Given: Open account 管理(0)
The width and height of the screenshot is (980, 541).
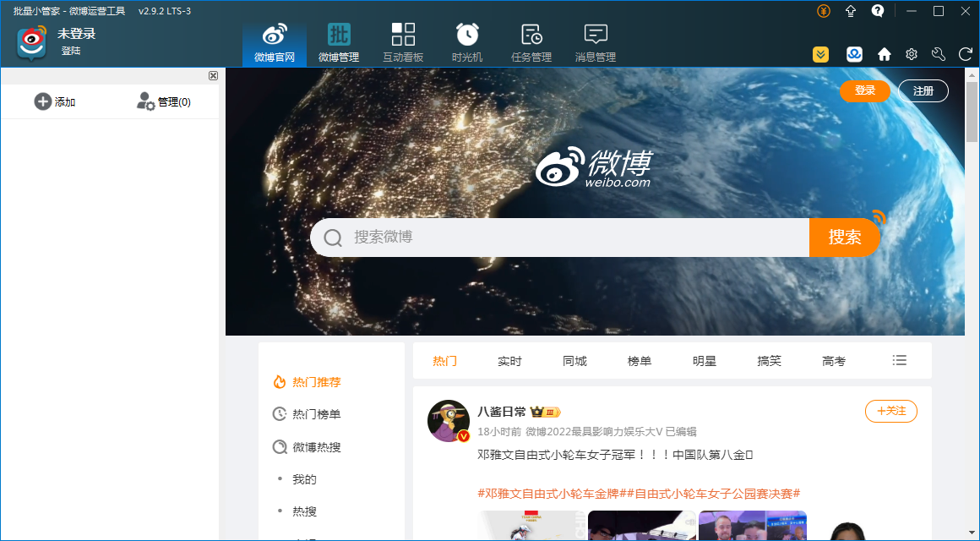Looking at the screenshot, I should coord(164,101).
